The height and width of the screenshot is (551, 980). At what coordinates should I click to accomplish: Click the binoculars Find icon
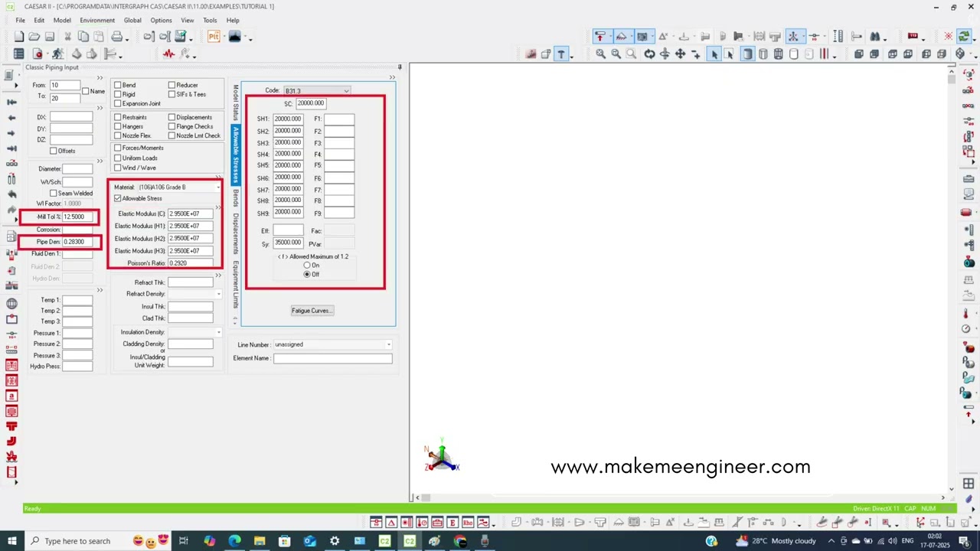pyautogui.click(x=874, y=37)
